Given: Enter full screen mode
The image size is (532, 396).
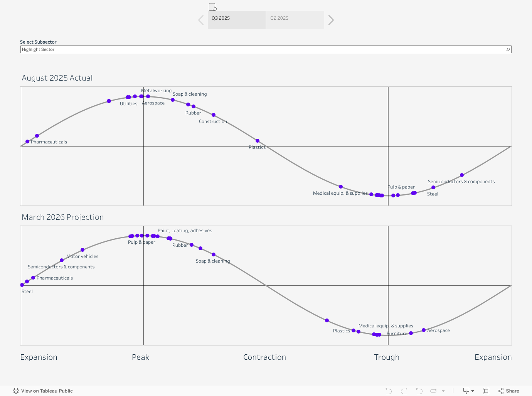Looking at the screenshot, I should point(486,391).
